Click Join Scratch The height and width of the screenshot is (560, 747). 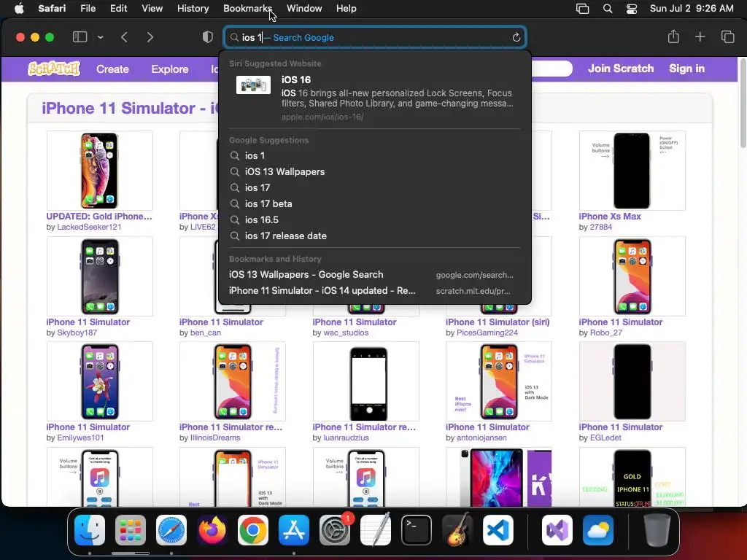[621, 69]
